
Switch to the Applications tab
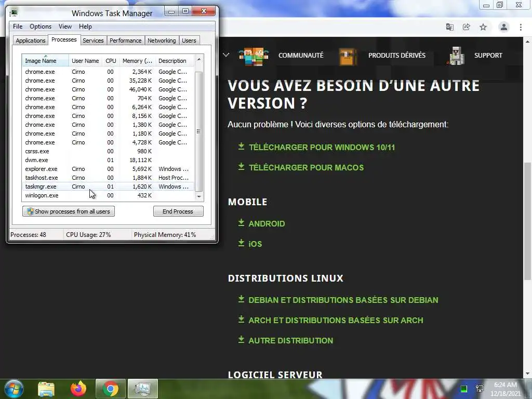(x=31, y=41)
